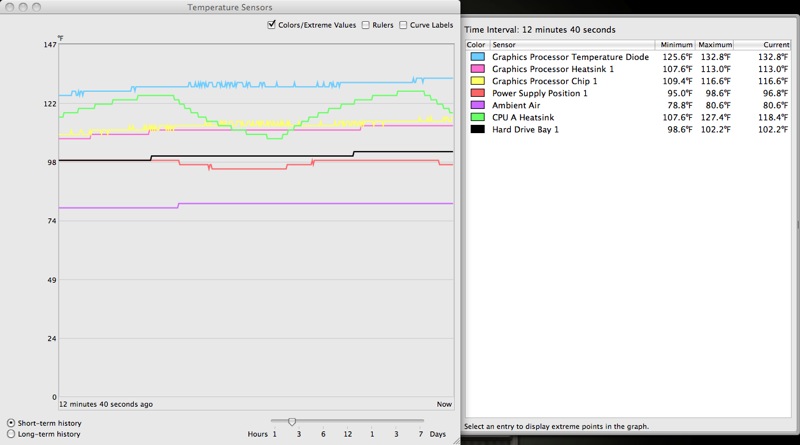Click the 'Time Interval: 12 minutes 40 seconds' label

point(540,30)
